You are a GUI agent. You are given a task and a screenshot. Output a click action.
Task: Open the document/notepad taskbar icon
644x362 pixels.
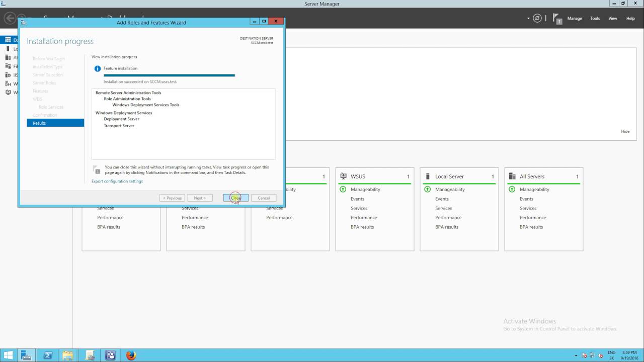90,355
